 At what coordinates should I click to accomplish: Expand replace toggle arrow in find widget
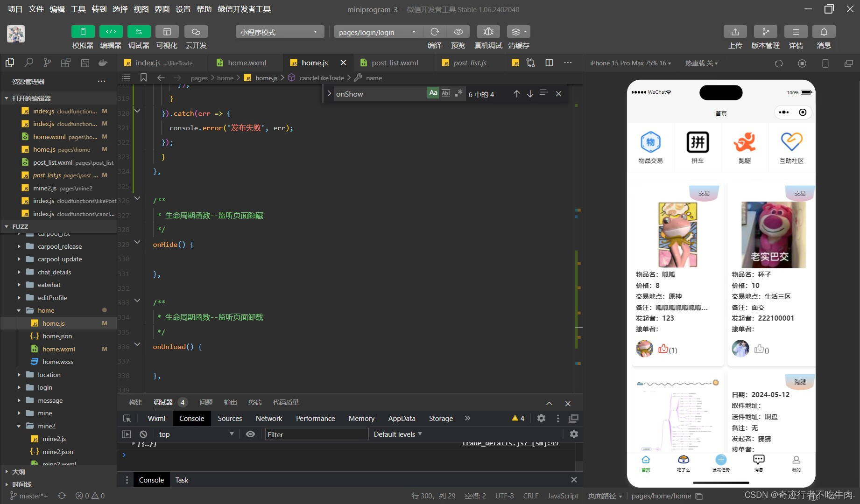(x=329, y=94)
